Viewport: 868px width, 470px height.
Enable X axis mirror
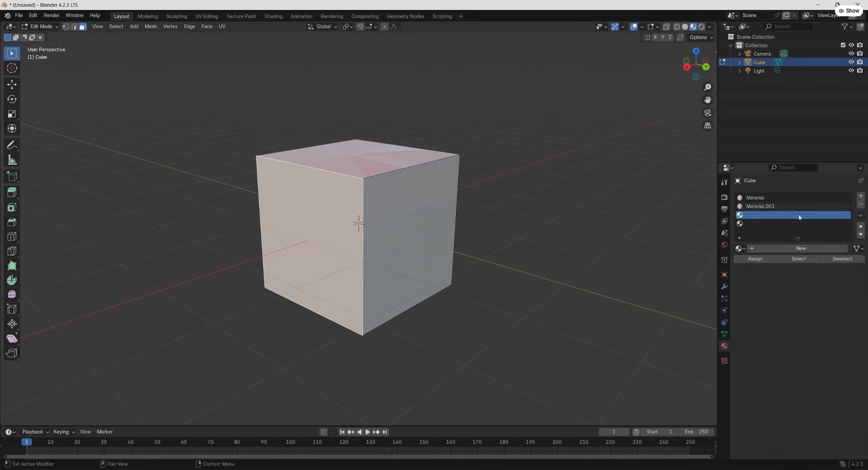click(x=655, y=38)
